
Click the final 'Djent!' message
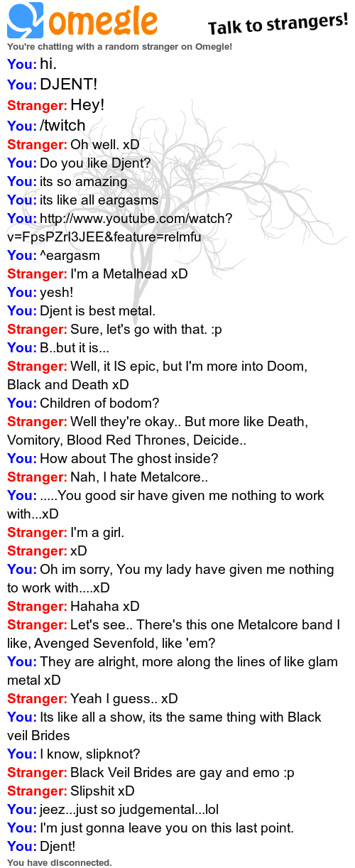58,846
